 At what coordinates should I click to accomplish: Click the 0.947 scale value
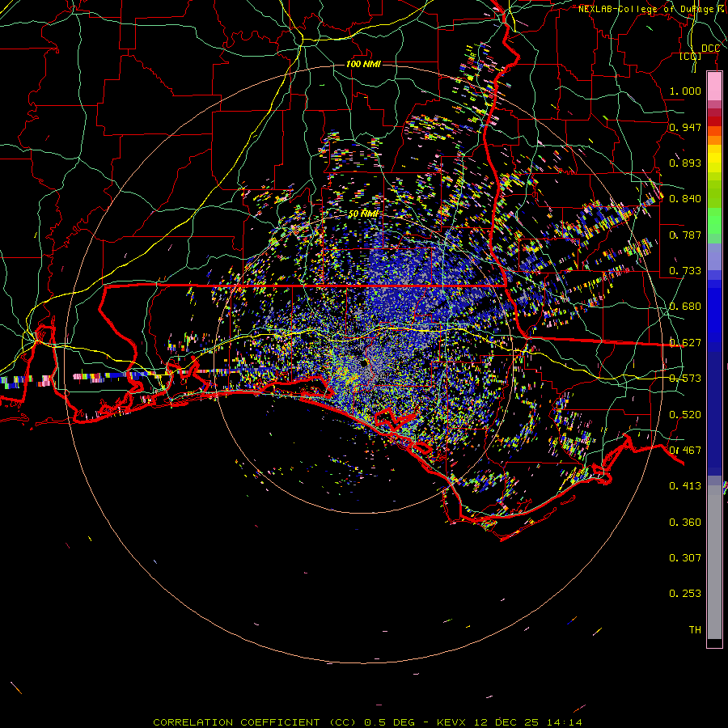[685, 127]
